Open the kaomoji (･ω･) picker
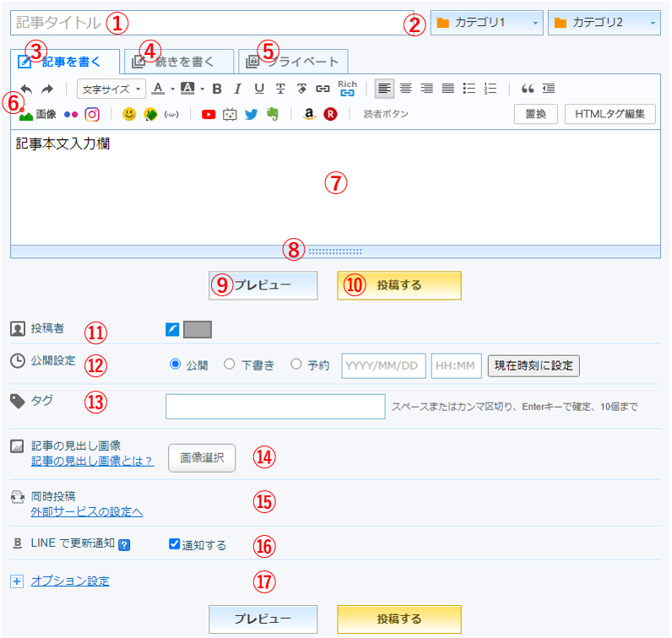 click(171, 115)
